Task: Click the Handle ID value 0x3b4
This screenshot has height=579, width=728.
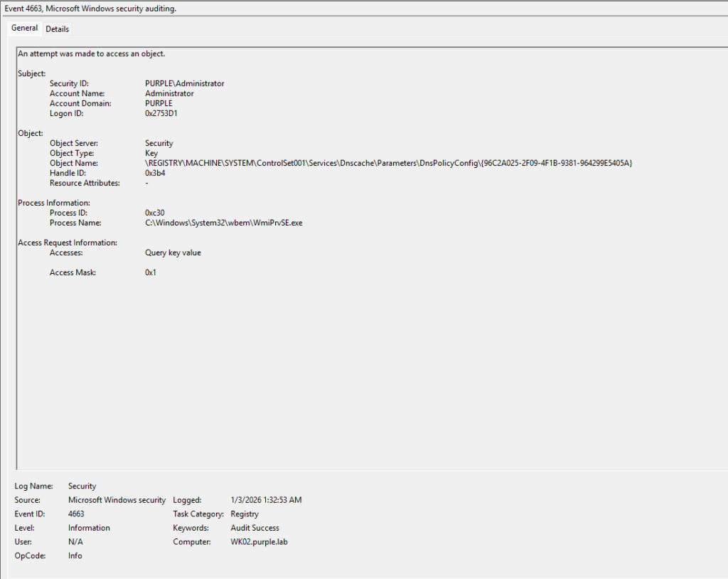Action: (155, 174)
